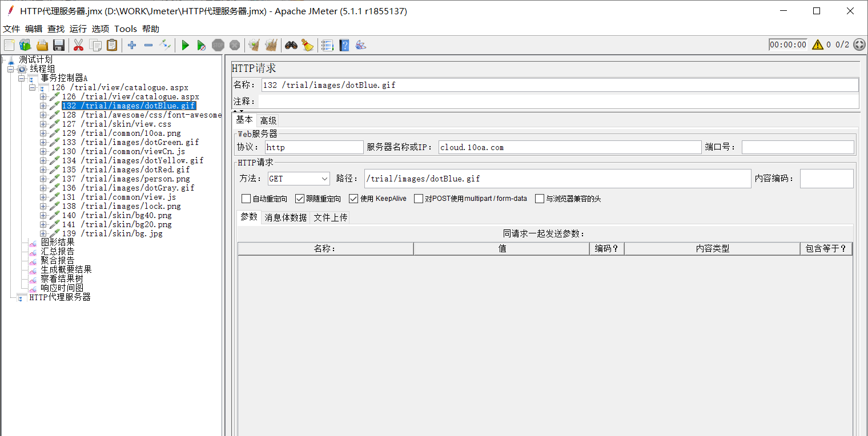
Task: Click the 协议 http field
Action: coord(314,147)
